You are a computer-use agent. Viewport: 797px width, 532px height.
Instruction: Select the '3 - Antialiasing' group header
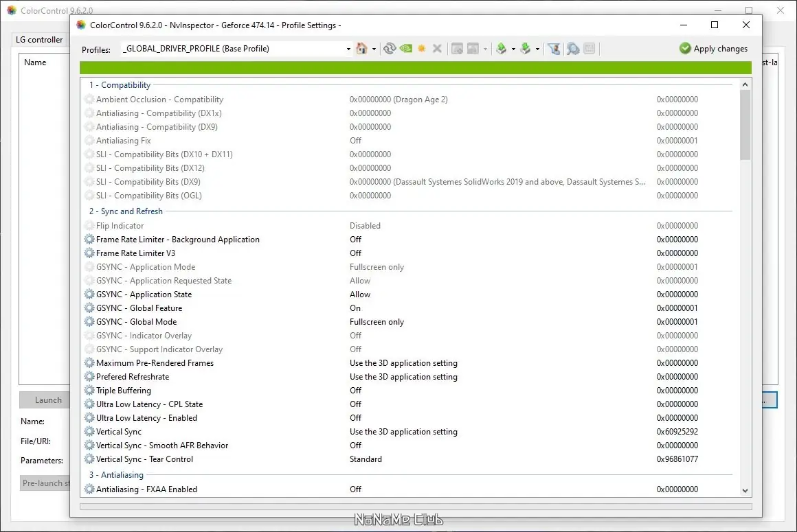tap(116, 474)
